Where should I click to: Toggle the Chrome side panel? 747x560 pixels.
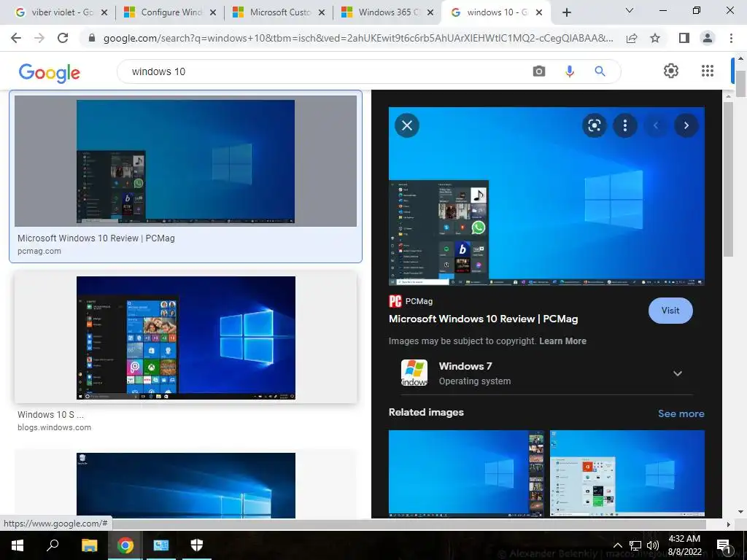684,38
